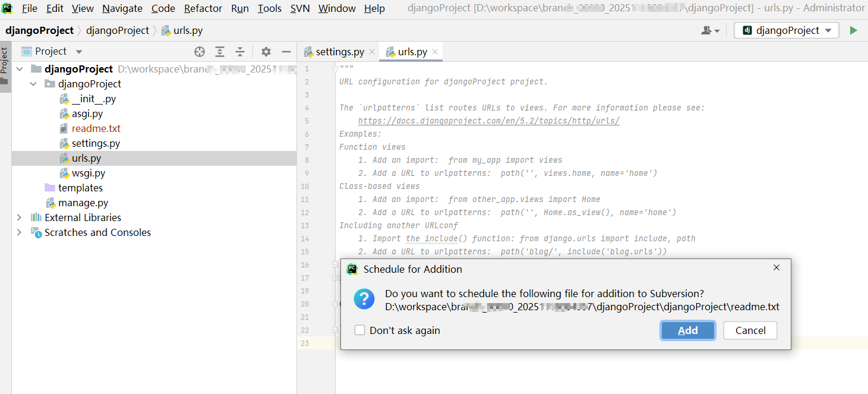Open the Navigate menu
Screen dimensions: 868x394
[122, 8]
